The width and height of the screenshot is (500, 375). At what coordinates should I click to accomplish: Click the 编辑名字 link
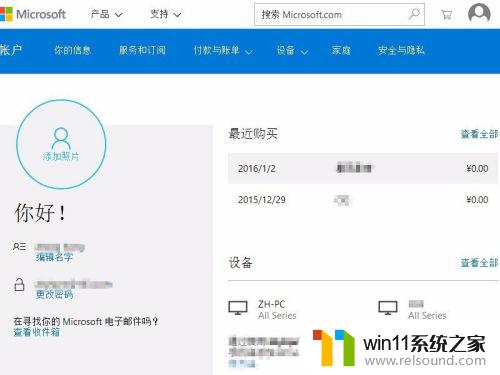click(x=54, y=257)
